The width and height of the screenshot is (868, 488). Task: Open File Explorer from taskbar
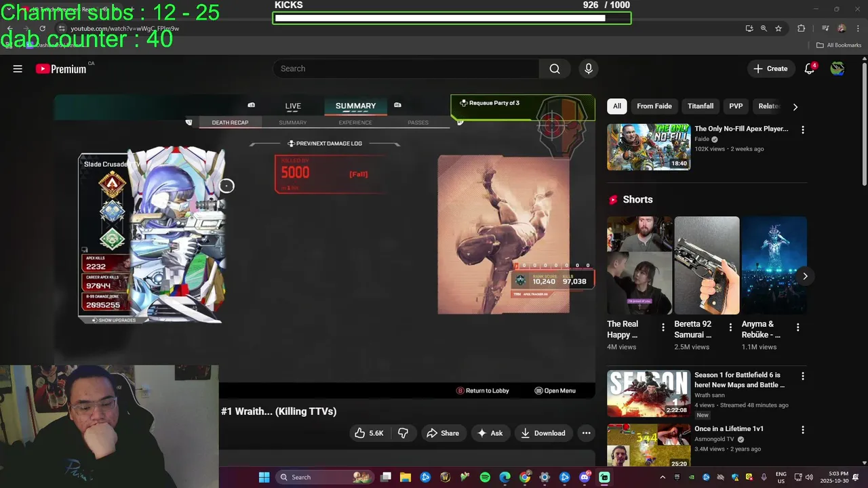[x=406, y=477]
